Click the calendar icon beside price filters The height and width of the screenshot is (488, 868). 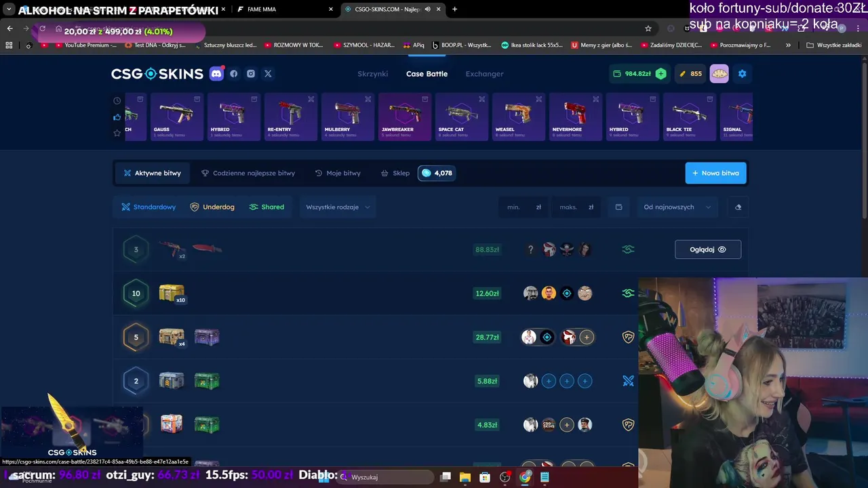(x=618, y=207)
